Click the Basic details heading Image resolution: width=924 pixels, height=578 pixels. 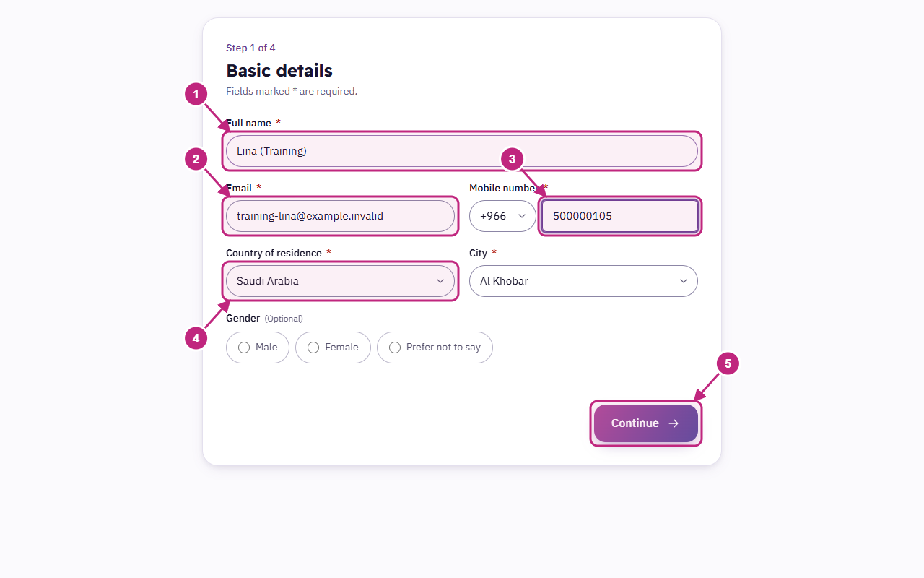pos(279,71)
